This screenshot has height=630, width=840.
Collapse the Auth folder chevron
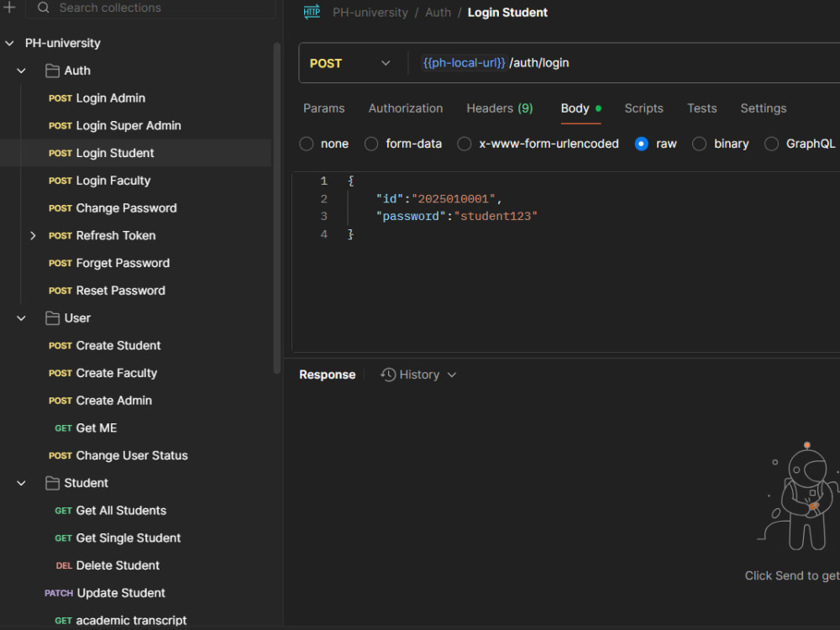point(22,71)
